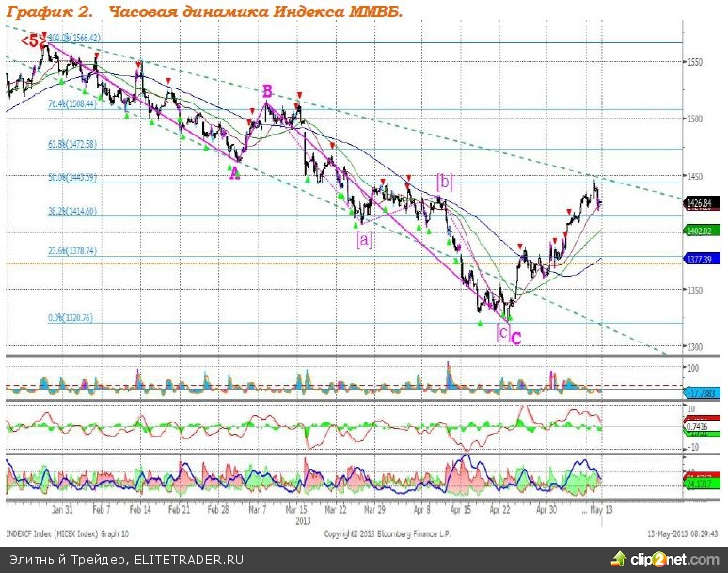This screenshot has height=573, width=728.
Task: Select the [a] sub-wave label
Action: 363,239
